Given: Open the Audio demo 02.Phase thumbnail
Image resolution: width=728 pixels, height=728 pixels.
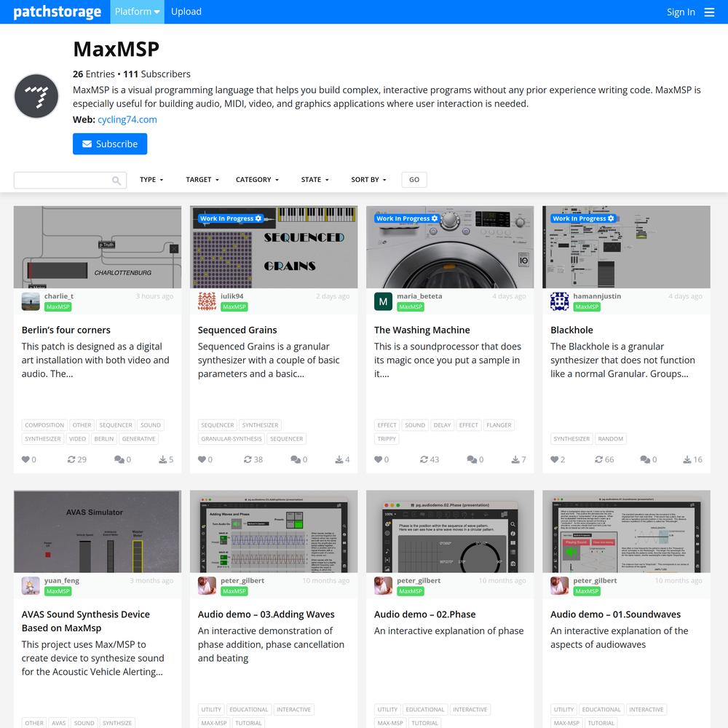Looking at the screenshot, I should click(450, 531).
